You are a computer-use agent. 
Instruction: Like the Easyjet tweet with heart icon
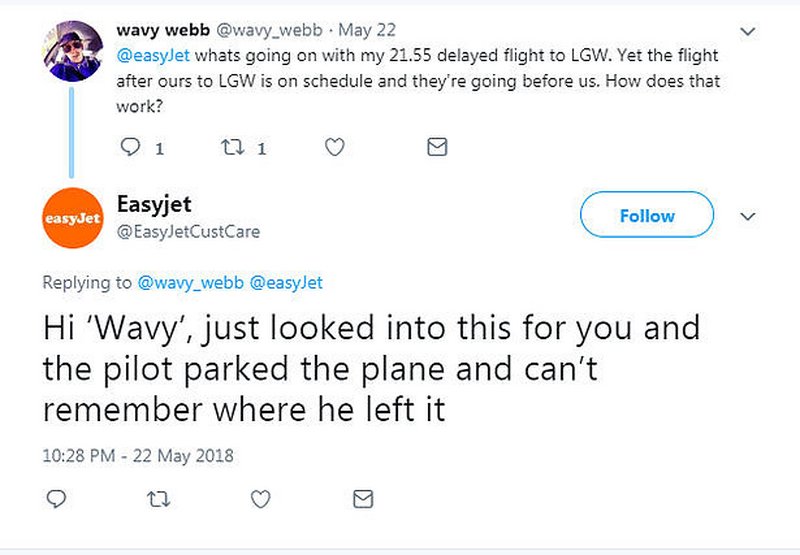(261, 498)
